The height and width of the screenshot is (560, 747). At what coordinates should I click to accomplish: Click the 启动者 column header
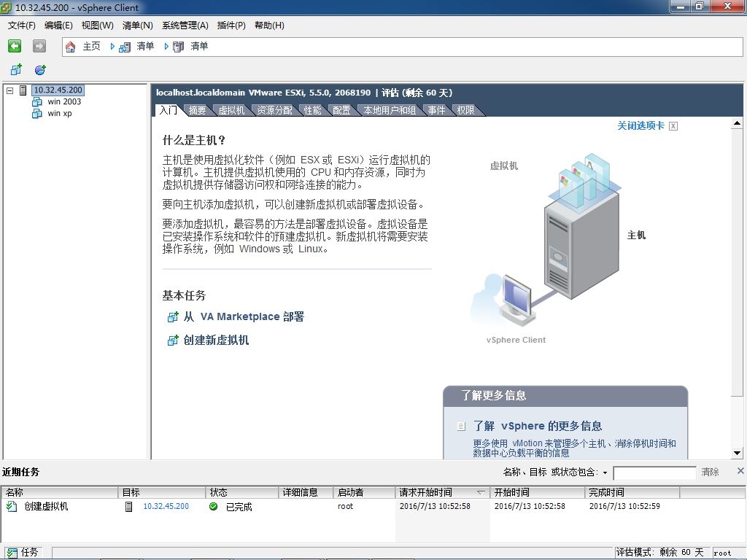[364, 492]
